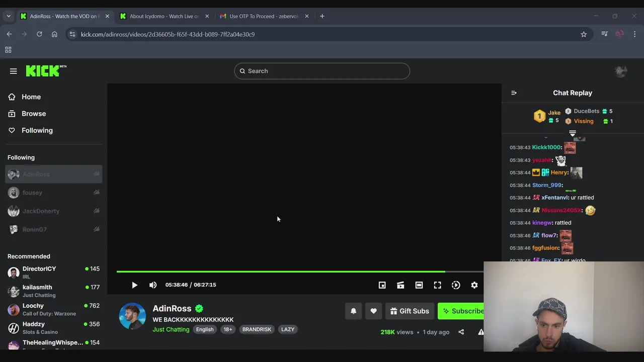This screenshot has width=644, height=362.
Task: Open followed channel AdinRoss in sidebar
Action: click(53, 174)
